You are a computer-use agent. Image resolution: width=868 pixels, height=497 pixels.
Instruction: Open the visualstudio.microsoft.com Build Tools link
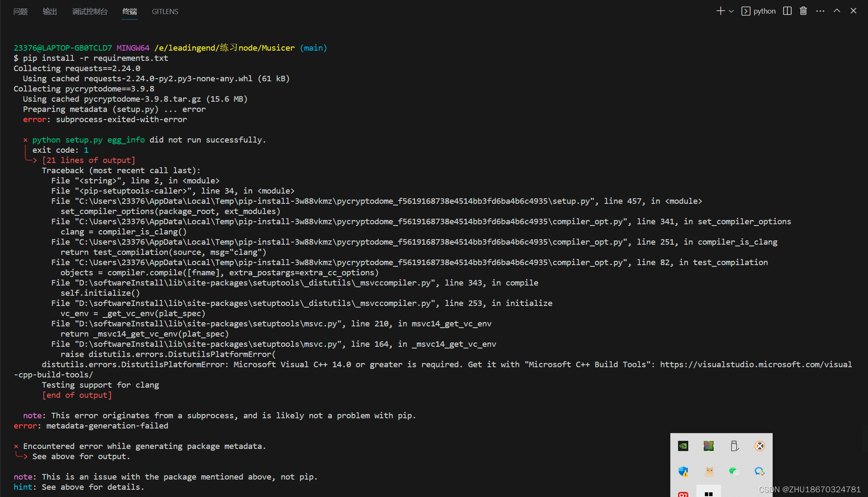point(756,365)
